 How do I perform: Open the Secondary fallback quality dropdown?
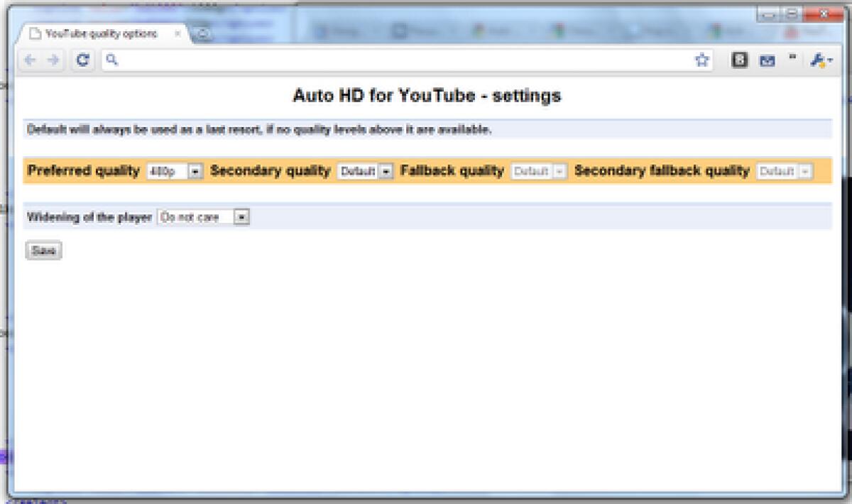click(x=785, y=171)
